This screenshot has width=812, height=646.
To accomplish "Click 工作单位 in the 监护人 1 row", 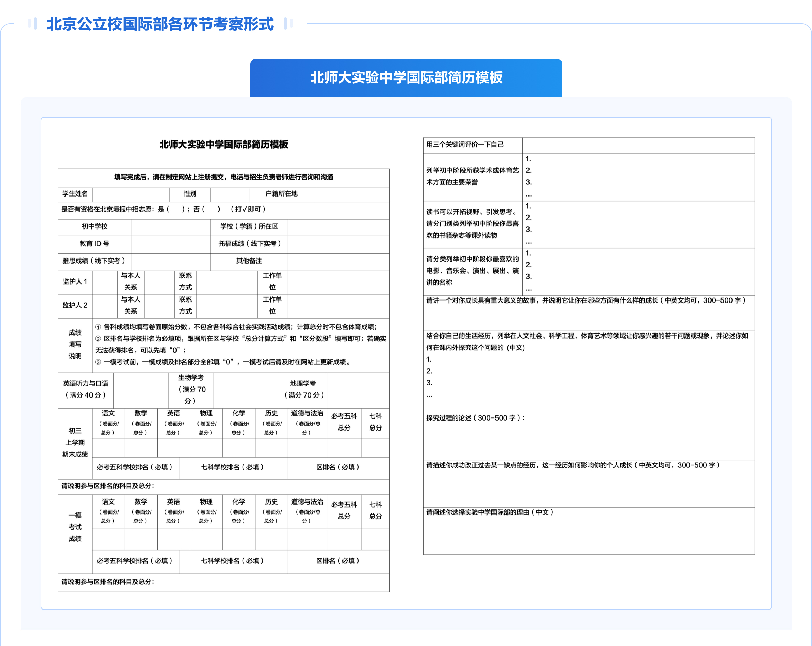I will pyautogui.click(x=272, y=282).
